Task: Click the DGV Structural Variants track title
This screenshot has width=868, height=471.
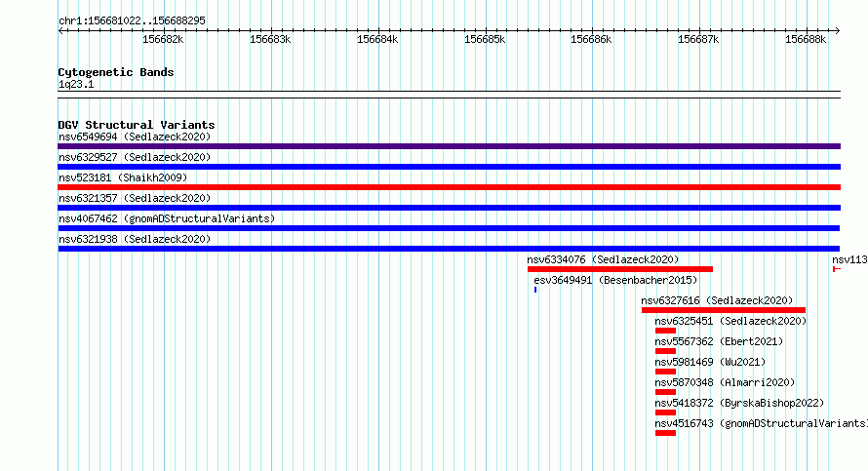Action: pyautogui.click(x=137, y=125)
